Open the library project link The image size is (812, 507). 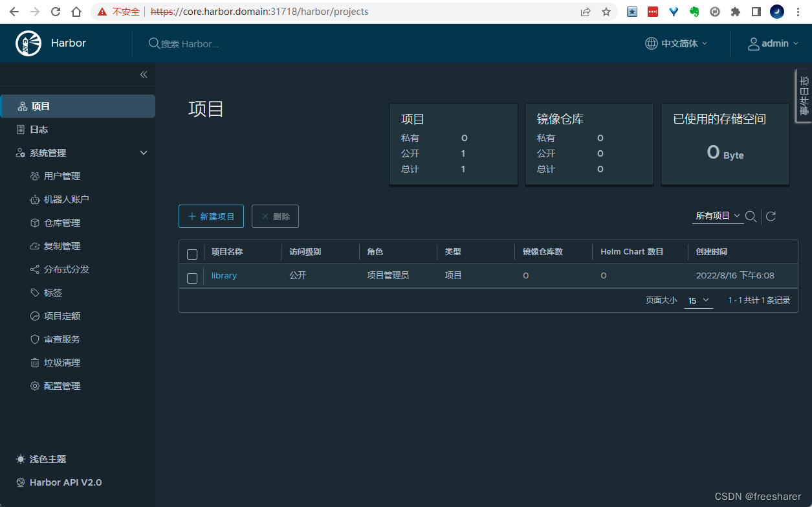[224, 276]
